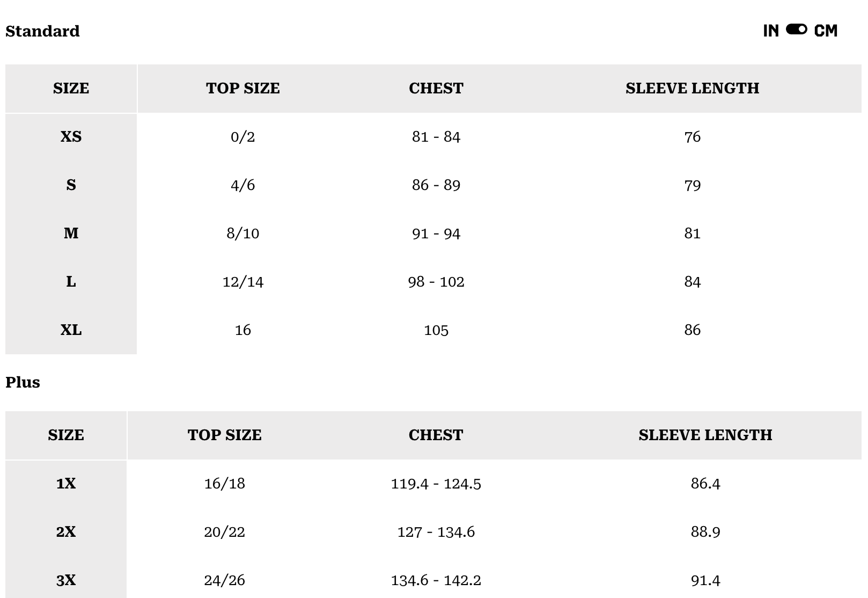This screenshot has width=868, height=598.
Task: Click the 12/14 top size cell
Action: tap(242, 282)
